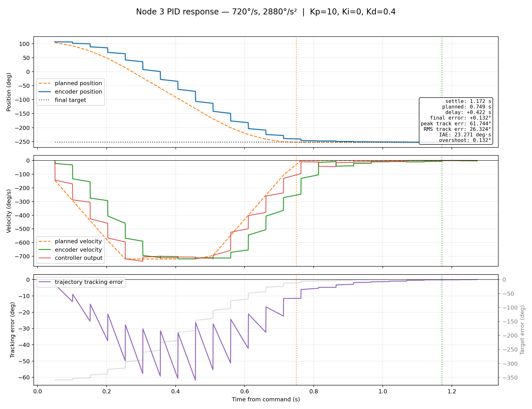The width and height of the screenshot is (532, 409).
Task: Click the 'Velocity (deg/s)' axis label
Action: 9,211
